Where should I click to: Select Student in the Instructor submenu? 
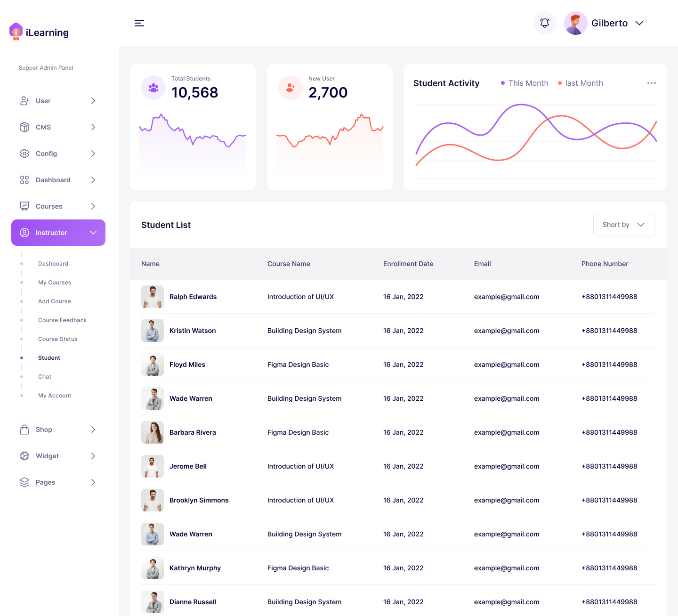49,357
